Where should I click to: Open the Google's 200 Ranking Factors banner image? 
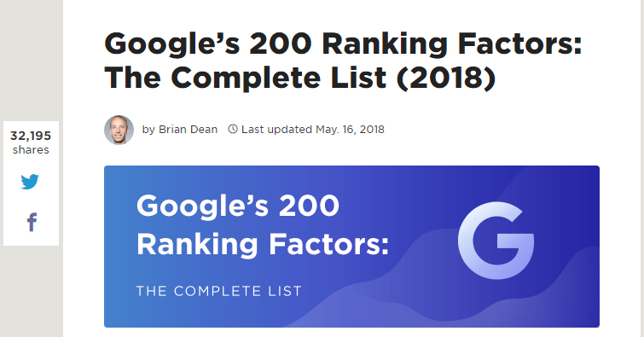351,247
